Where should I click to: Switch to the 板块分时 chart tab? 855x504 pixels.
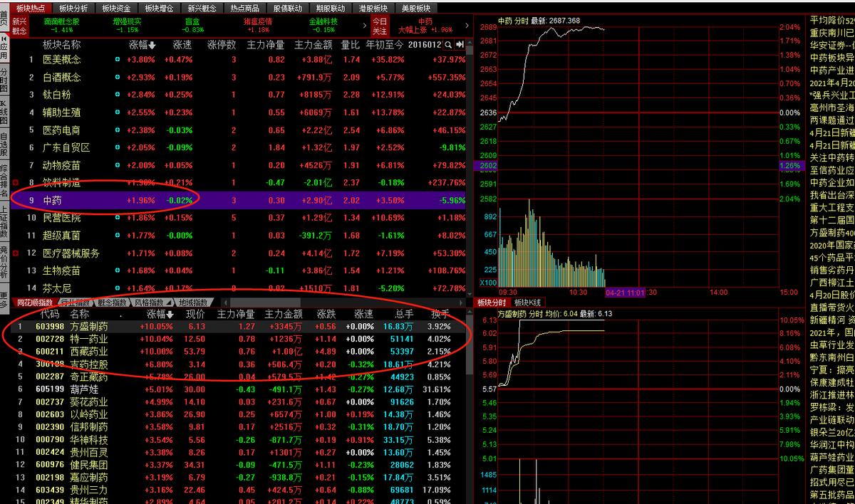492,303
